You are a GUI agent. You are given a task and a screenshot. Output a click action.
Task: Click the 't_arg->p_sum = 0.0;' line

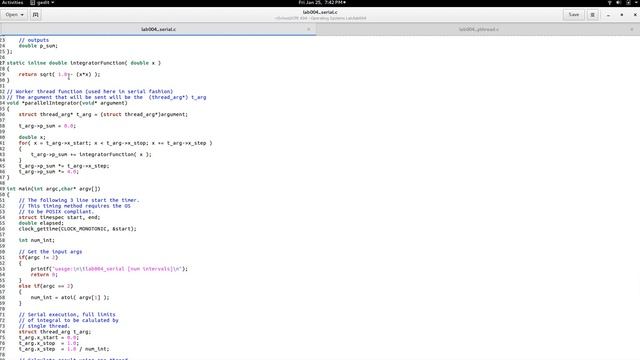(47, 126)
